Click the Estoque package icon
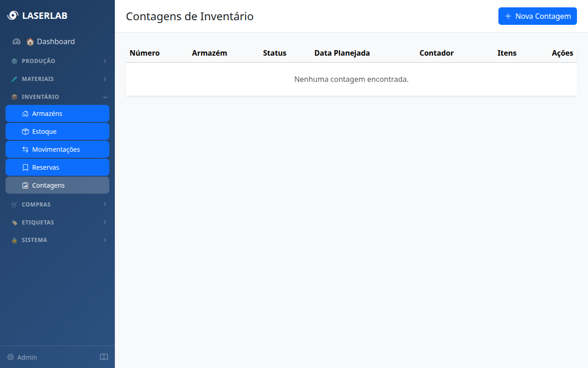588x368 pixels. click(x=25, y=131)
